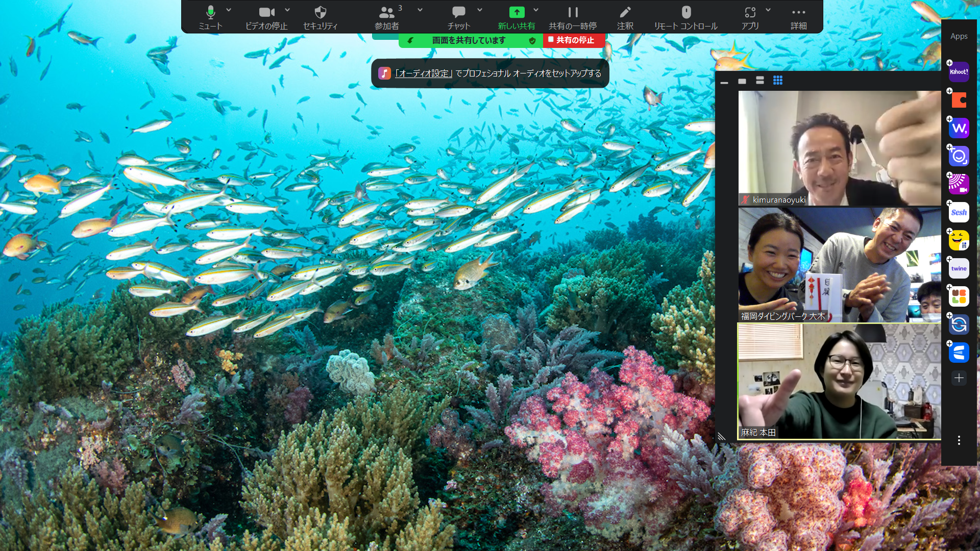This screenshot has height=551, width=980.
Task: Select kimuranaoyuki's video thumbnail
Action: (x=839, y=148)
